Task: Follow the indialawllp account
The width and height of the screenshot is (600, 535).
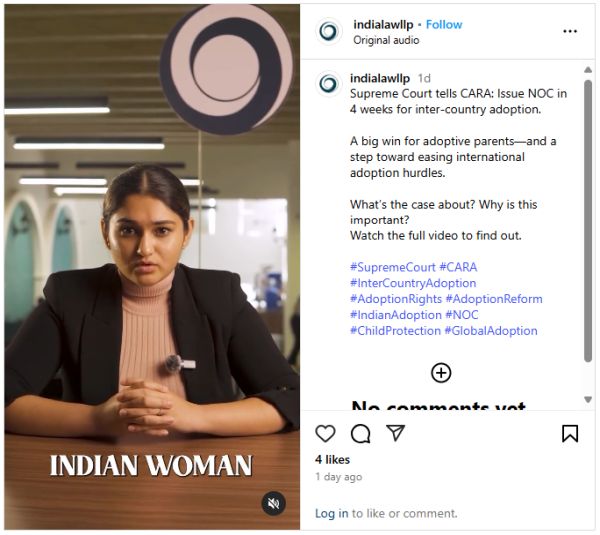Action: click(443, 24)
